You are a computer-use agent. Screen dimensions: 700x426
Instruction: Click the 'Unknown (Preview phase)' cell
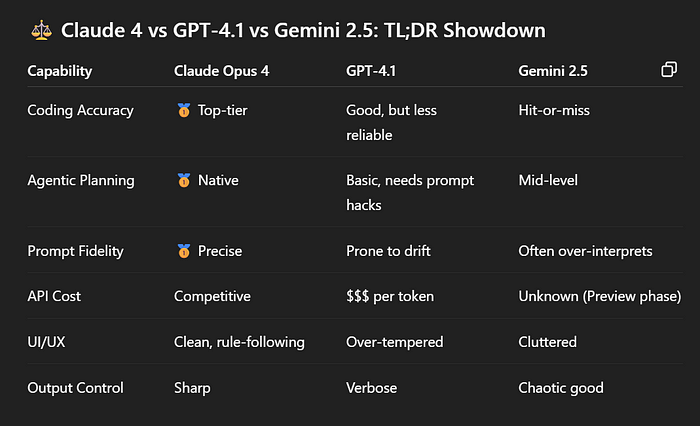pos(600,297)
